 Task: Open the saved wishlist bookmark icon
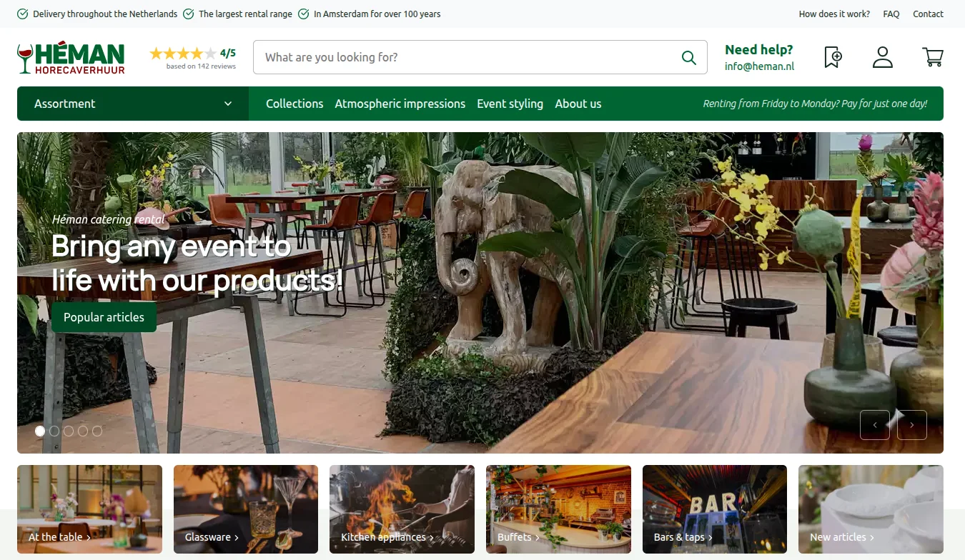pos(833,57)
